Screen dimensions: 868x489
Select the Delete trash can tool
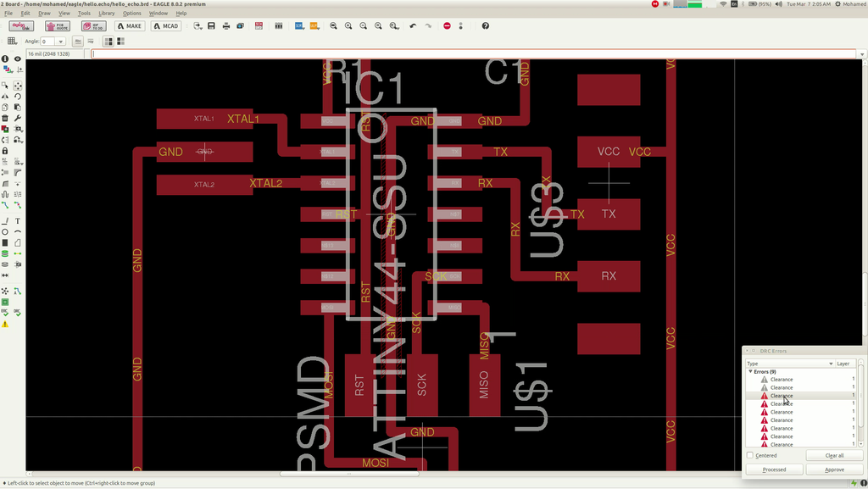(5, 118)
